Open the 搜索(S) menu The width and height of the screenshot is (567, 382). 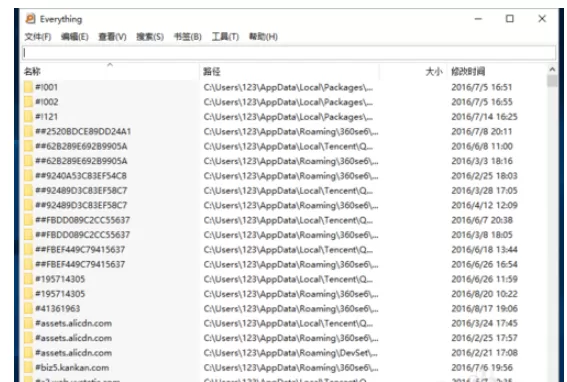(x=150, y=37)
